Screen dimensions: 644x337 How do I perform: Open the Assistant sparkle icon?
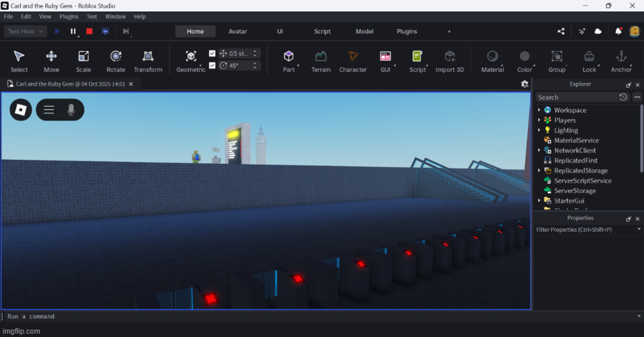tap(582, 31)
